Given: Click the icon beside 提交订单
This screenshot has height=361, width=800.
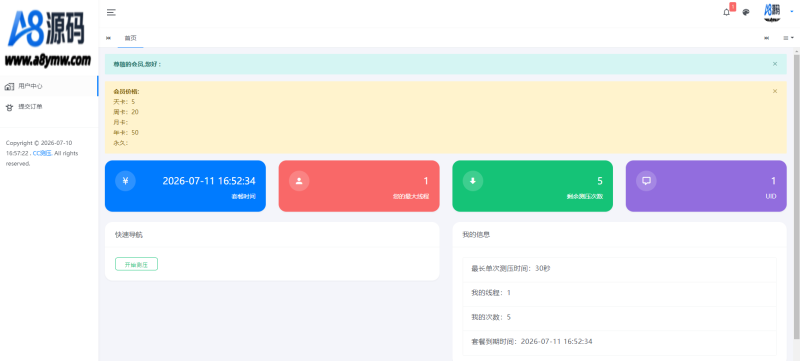Looking at the screenshot, I should [9, 107].
